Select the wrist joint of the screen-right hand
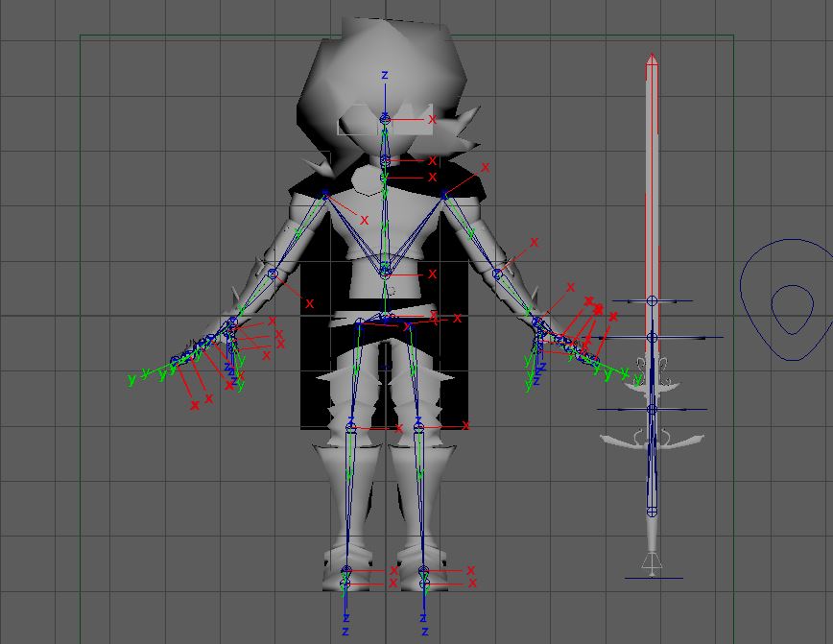833x644 pixels. click(537, 323)
